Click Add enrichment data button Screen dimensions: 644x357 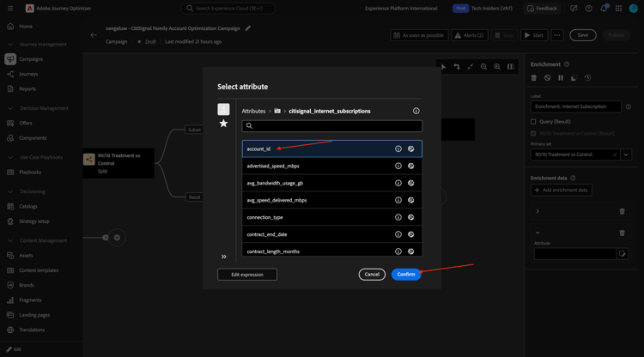tap(561, 190)
